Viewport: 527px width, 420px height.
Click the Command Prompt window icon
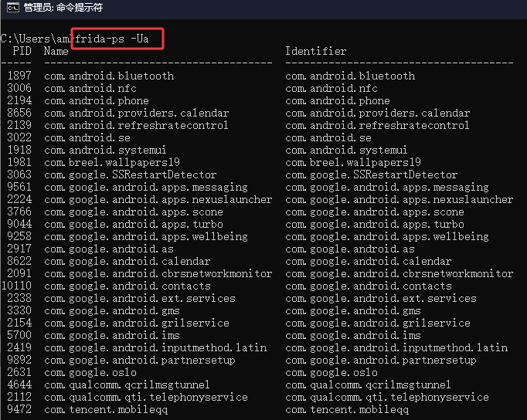click(13, 8)
